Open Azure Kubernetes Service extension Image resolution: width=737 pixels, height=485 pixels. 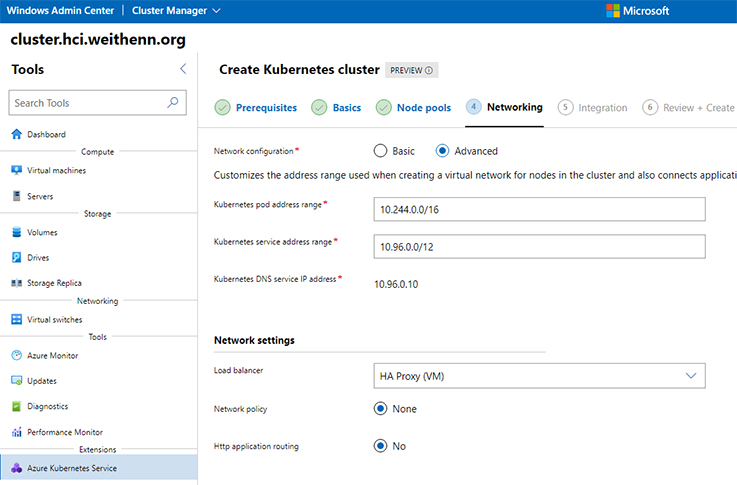(99, 468)
